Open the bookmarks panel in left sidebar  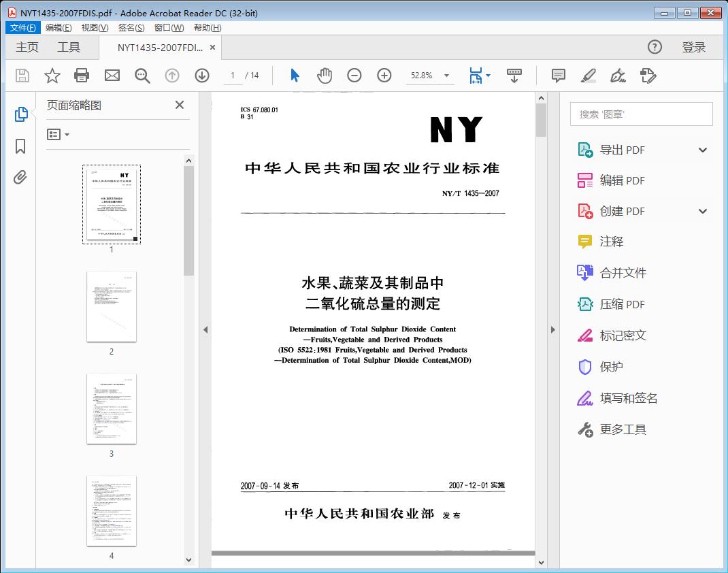(x=20, y=146)
